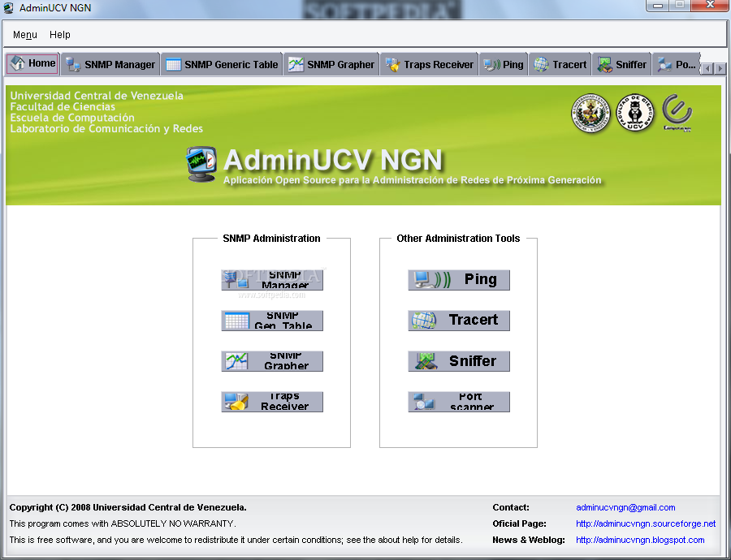Click the contact email adminucvngn@gmail.com link

(625, 507)
